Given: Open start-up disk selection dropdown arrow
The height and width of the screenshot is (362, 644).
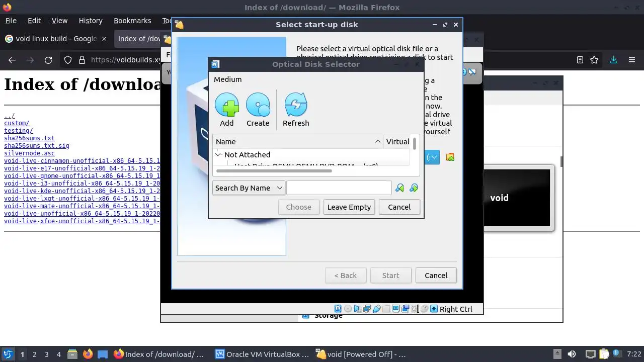Looking at the screenshot, I should coord(433,157).
